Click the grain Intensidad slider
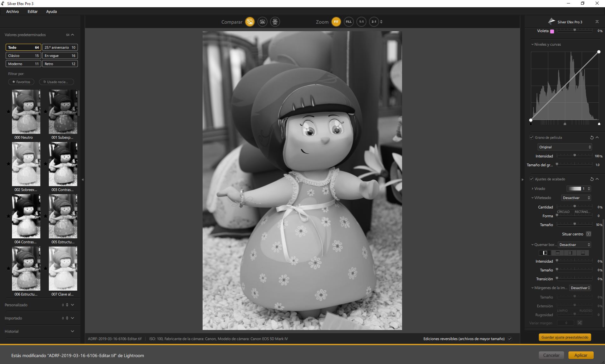605x364 pixels. [574, 156]
